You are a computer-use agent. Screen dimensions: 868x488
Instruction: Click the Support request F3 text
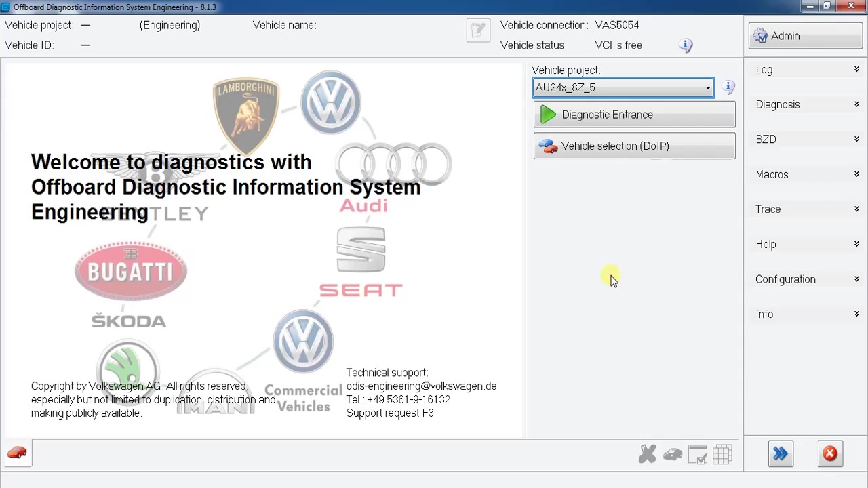click(x=390, y=413)
